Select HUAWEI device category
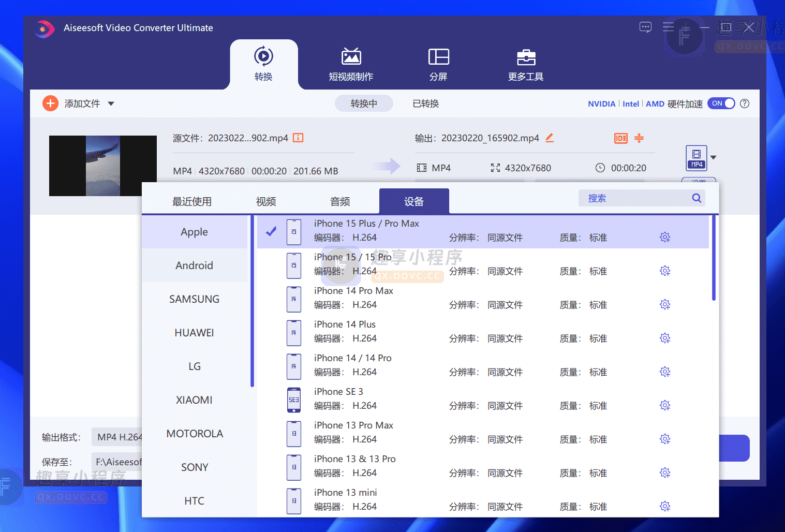 tap(195, 333)
